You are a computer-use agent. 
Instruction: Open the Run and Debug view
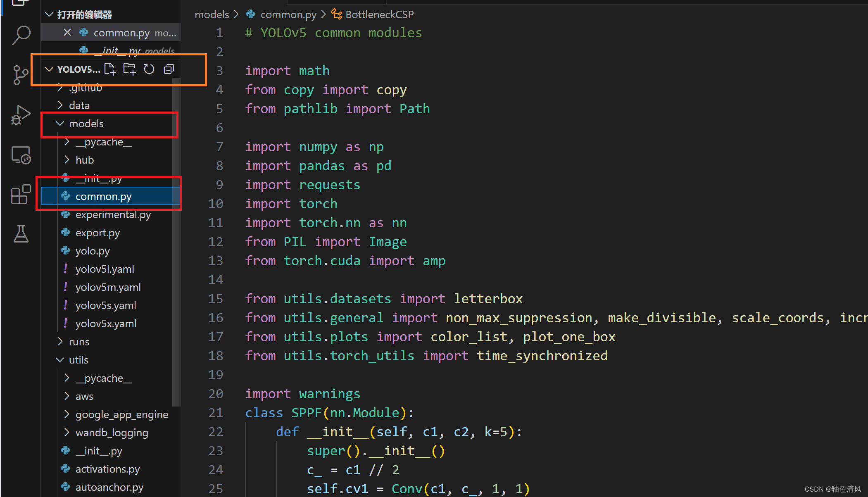click(20, 115)
